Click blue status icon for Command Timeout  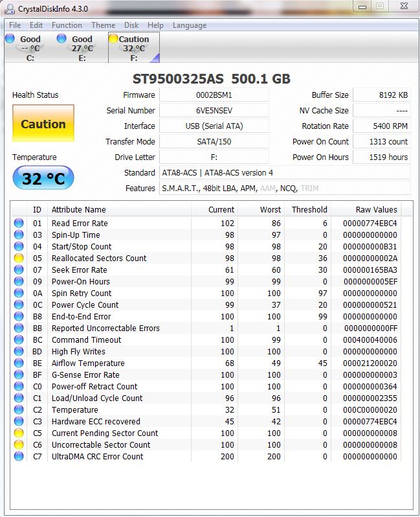[19, 339]
